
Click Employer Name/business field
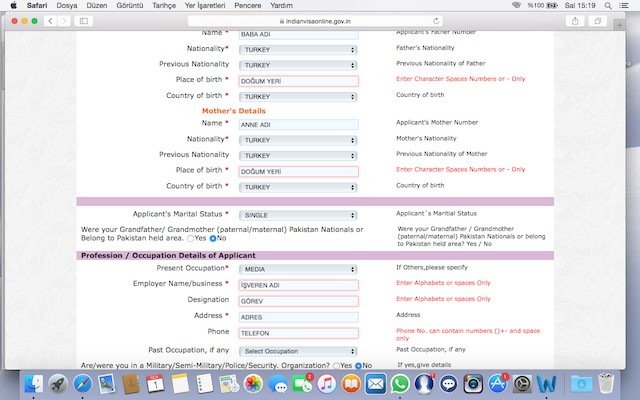[298, 285]
